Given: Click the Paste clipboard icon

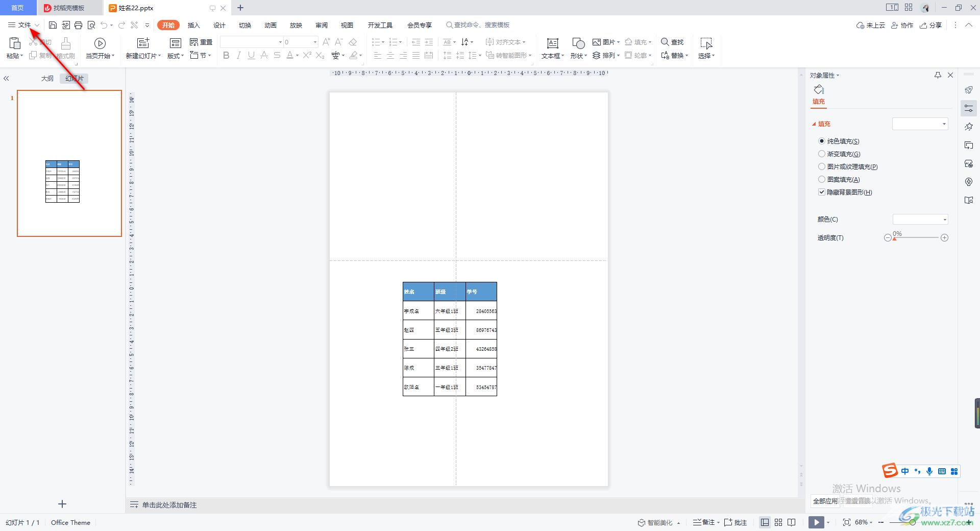Looking at the screenshot, I should 14,43.
